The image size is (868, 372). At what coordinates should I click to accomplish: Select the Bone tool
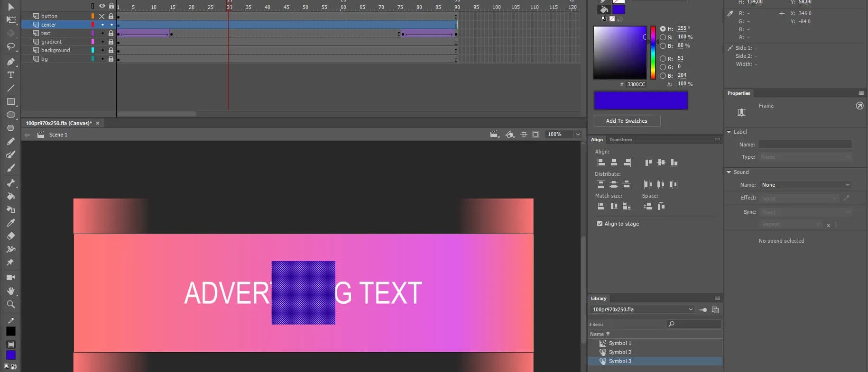coord(11,183)
